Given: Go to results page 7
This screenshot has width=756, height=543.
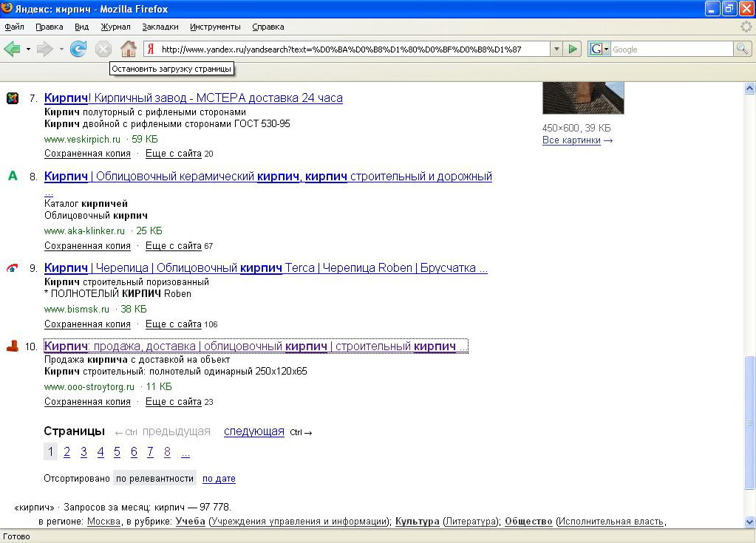Looking at the screenshot, I should pos(151,452).
